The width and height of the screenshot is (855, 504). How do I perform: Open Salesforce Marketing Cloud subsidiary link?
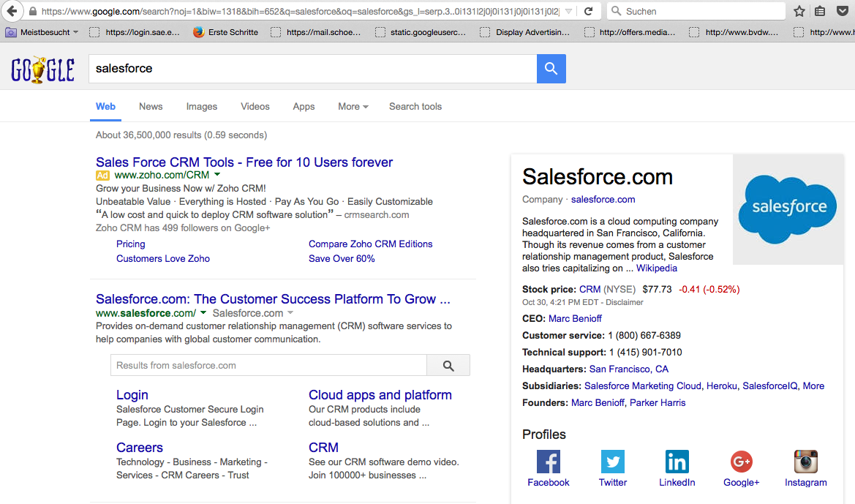coord(642,386)
